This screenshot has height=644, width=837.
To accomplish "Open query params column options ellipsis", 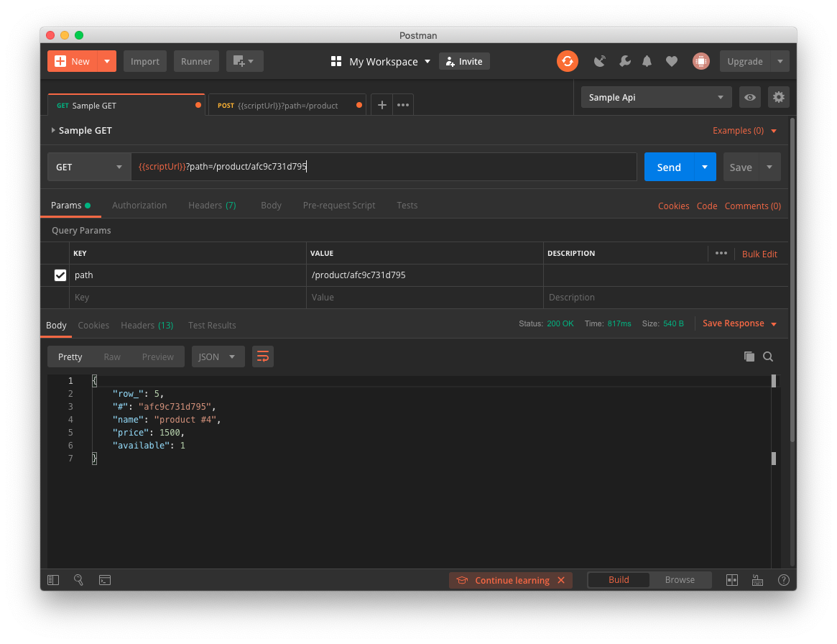I will (721, 253).
